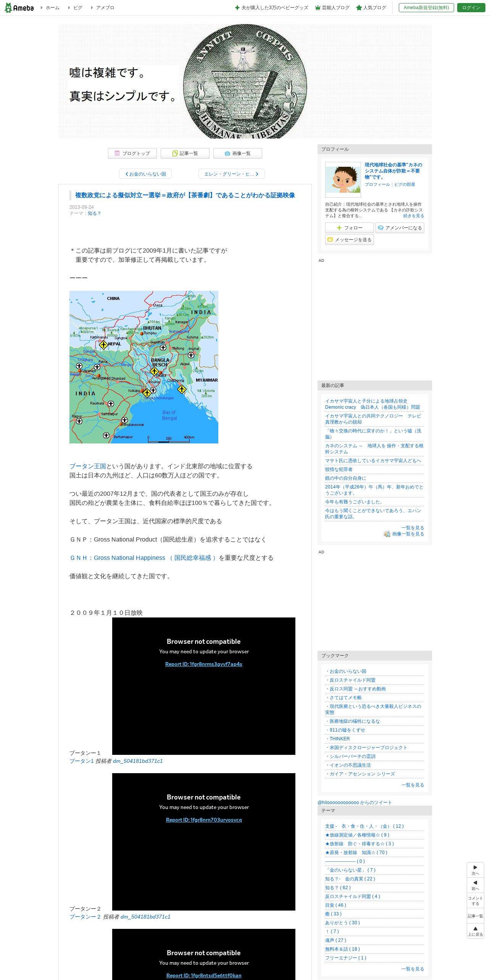View the theme 一覧を見る link
Screen dimensions: 490x980
pyautogui.click(x=413, y=969)
